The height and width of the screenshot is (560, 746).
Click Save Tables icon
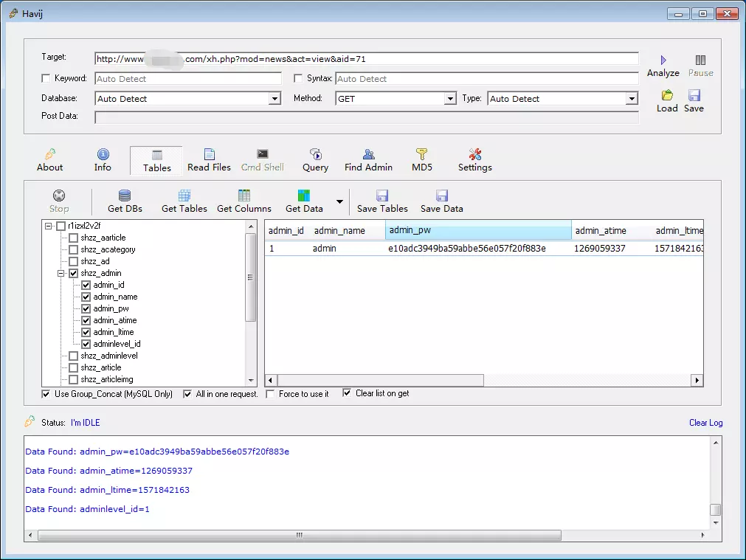click(382, 196)
